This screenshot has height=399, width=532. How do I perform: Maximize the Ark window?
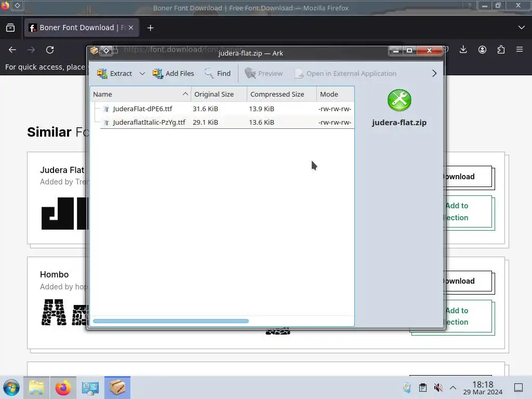pyautogui.click(x=409, y=50)
